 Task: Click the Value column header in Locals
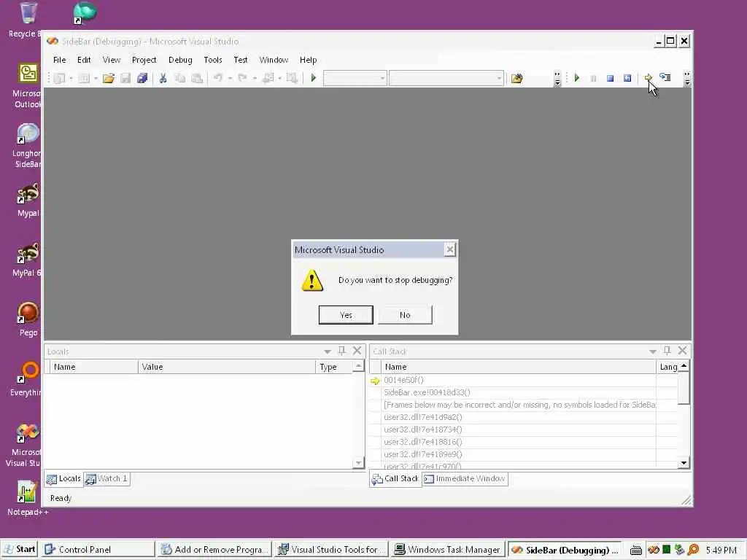tap(226, 367)
